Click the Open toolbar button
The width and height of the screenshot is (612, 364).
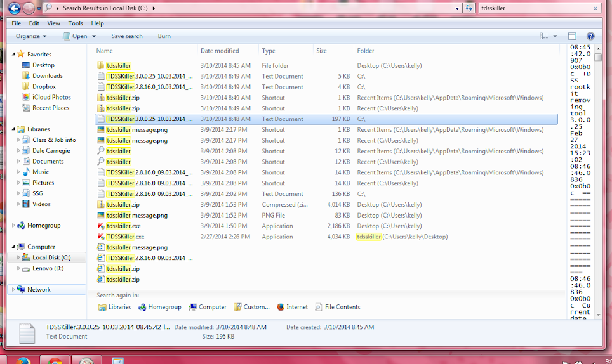coord(75,36)
